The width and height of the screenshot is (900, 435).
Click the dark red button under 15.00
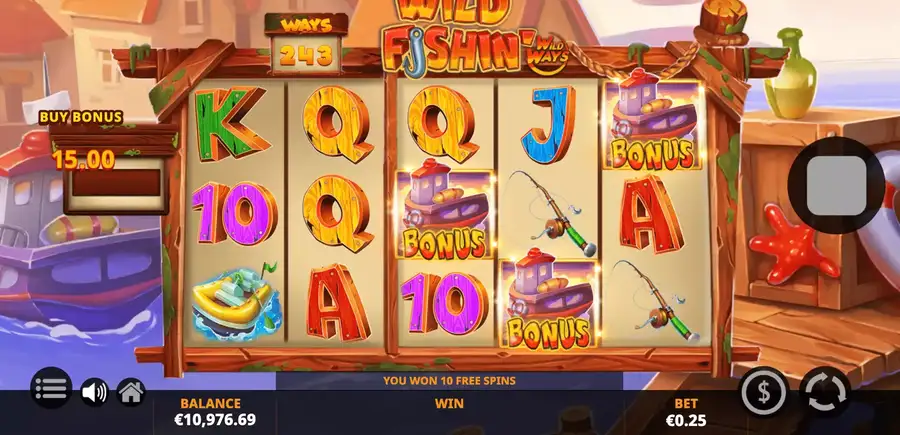pos(115,183)
